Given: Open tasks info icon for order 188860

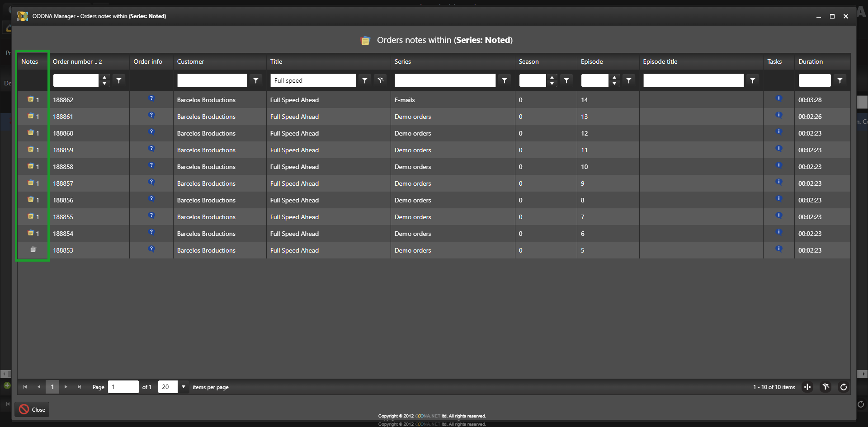Looking at the screenshot, I should tap(778, 132).
